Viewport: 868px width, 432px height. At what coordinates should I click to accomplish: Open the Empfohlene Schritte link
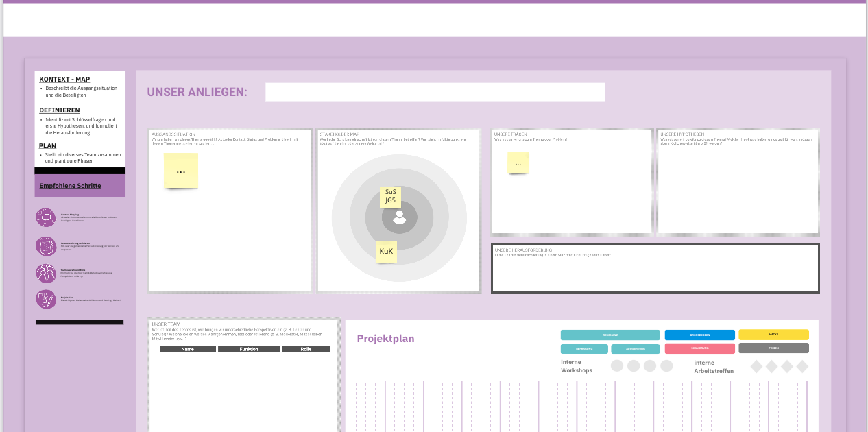70,186
